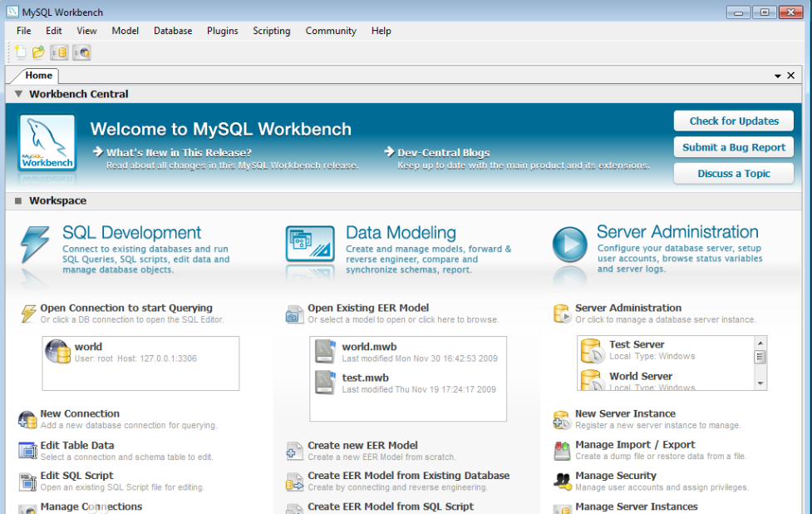
Task: Click the server instance list scrollbar thumb
Action: point(760,357)
